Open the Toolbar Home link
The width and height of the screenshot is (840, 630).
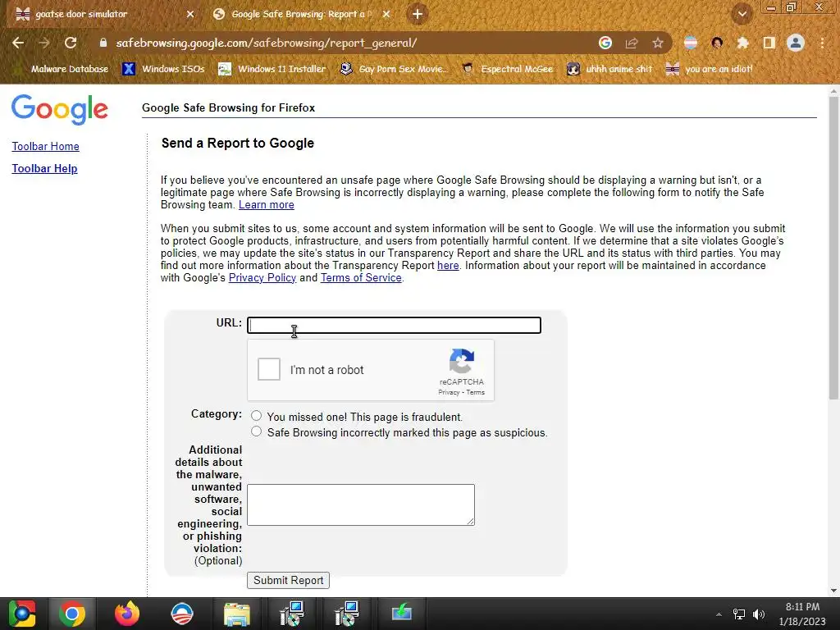click(x=46, y=146)
